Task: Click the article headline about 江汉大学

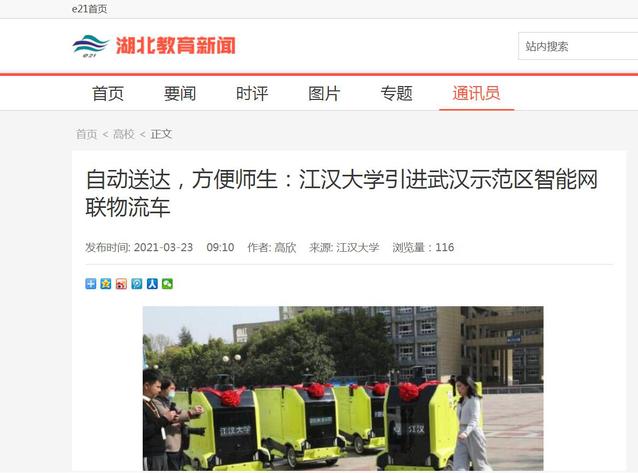Action: [x=342, y=193]
